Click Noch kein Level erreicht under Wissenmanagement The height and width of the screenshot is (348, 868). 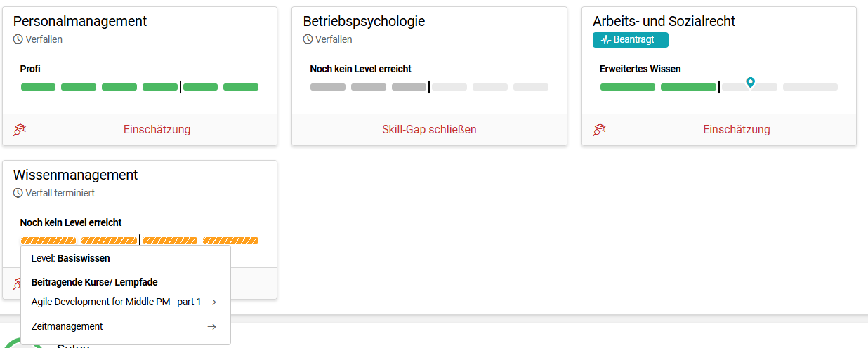click(x=71, y=222)
